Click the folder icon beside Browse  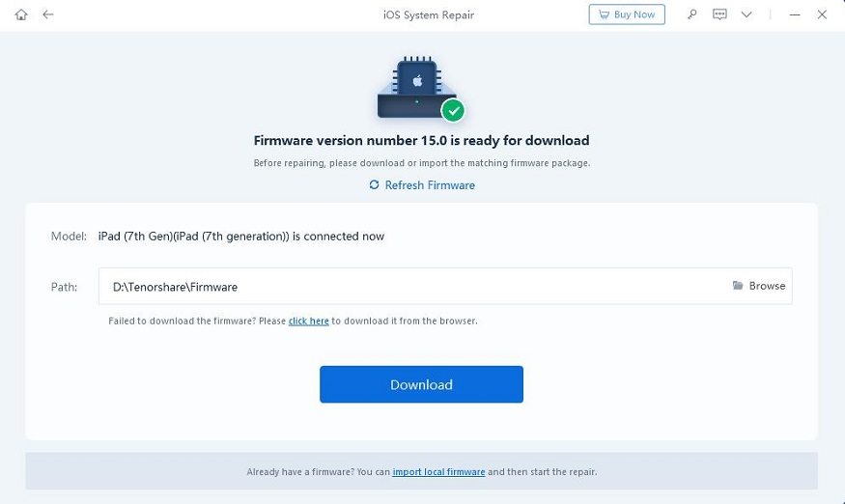tap(738, 285)
